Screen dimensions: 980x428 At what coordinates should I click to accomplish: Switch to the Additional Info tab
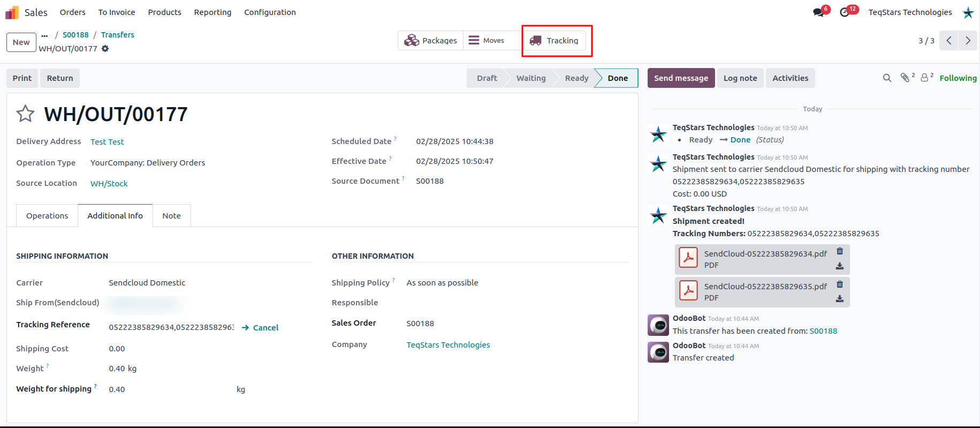[115, 216]
